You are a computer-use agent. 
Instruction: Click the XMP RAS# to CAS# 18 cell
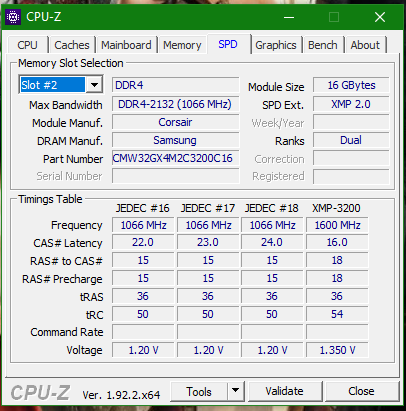coord(337,260)
